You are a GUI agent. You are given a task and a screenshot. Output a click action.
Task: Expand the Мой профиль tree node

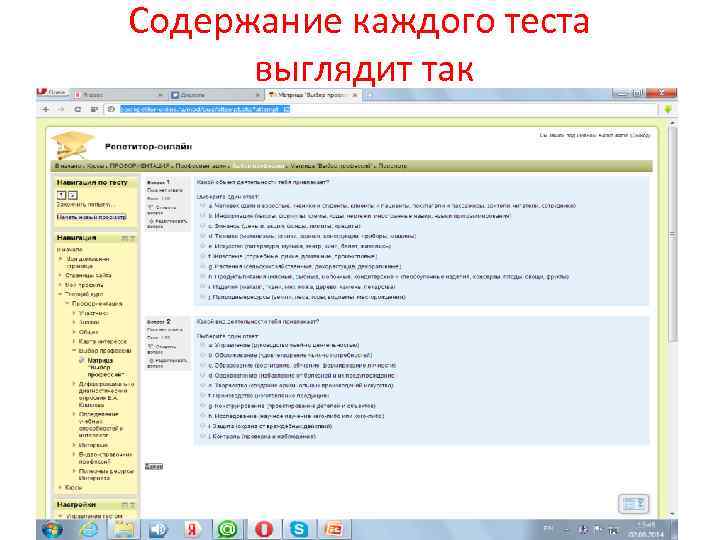coord(60,285)
